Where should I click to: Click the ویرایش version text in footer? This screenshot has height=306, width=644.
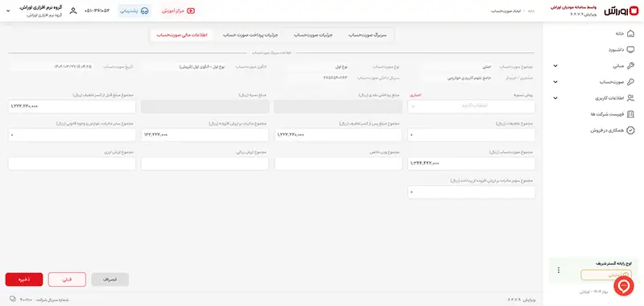(522, 300)
